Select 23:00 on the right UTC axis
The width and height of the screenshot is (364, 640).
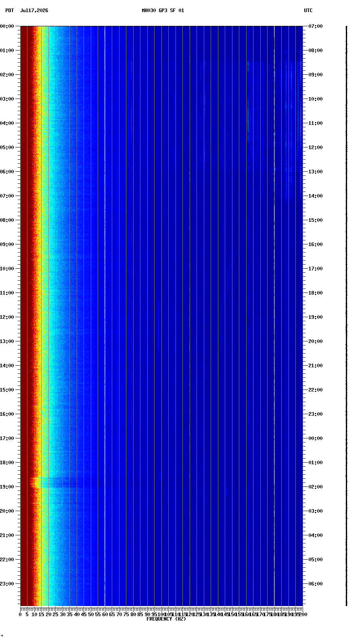coord(316,414)
